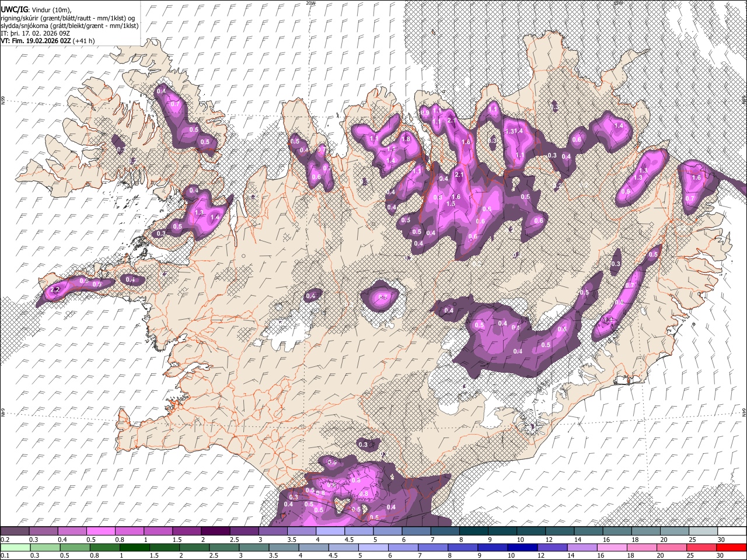This screenshot has width=747, height=560.
Task: Click the '64N' latitude label on the map's right edge
Action: 744,412
